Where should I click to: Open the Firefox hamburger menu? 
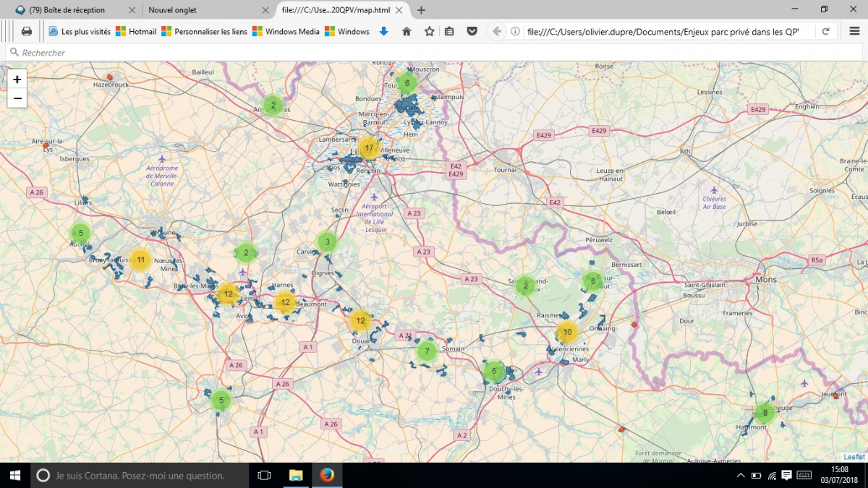[x=854, y=31]
